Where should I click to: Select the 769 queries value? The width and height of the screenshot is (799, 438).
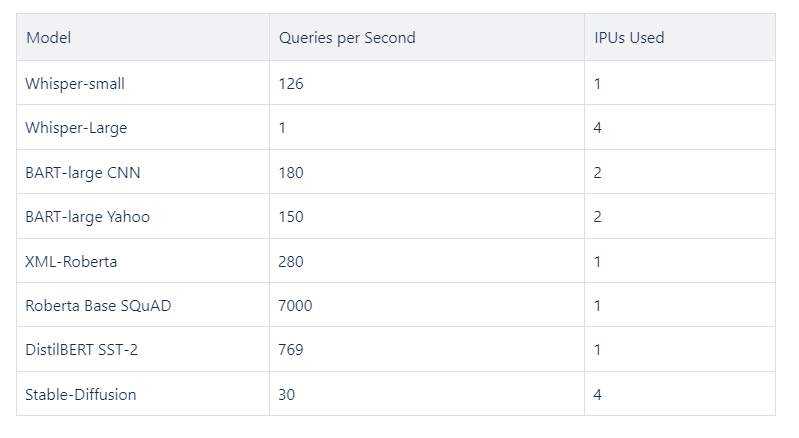291,350
